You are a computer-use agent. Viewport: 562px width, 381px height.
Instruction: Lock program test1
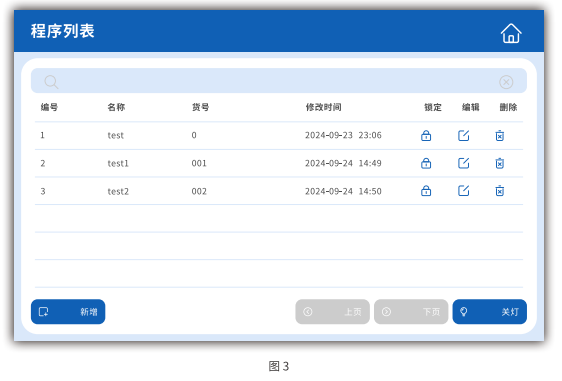pyautogui.click(x=426, y=163)
